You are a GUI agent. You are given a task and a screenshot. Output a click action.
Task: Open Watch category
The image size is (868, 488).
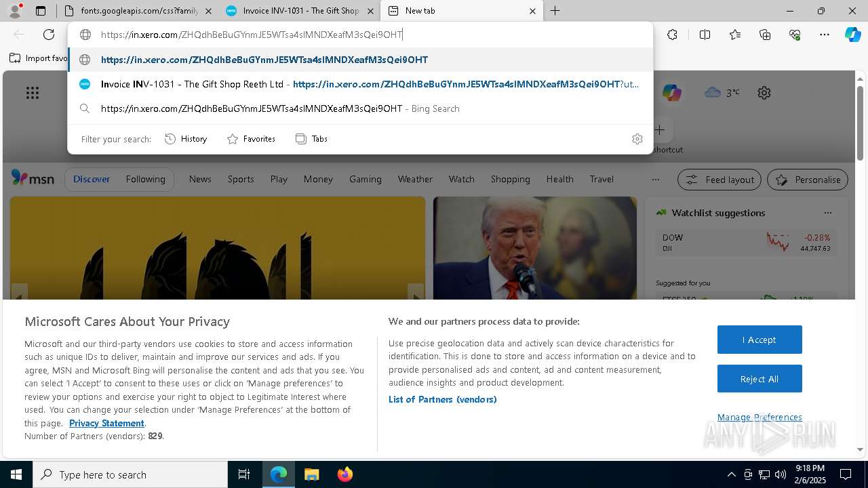[x=462, y=179]
